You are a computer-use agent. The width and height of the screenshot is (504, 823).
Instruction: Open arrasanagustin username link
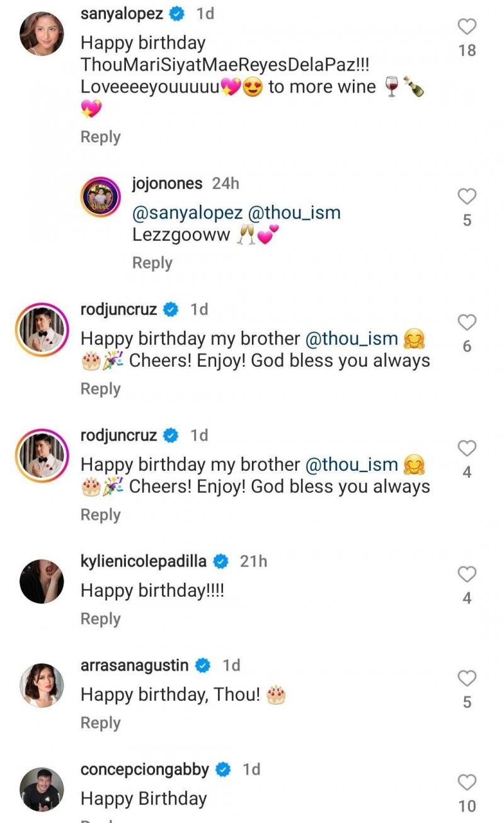pos(135,665)
